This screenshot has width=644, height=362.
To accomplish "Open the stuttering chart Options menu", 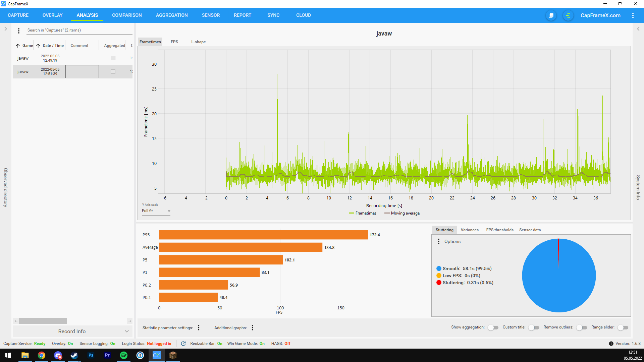I will pyautogui.click(x=439, y=241).
